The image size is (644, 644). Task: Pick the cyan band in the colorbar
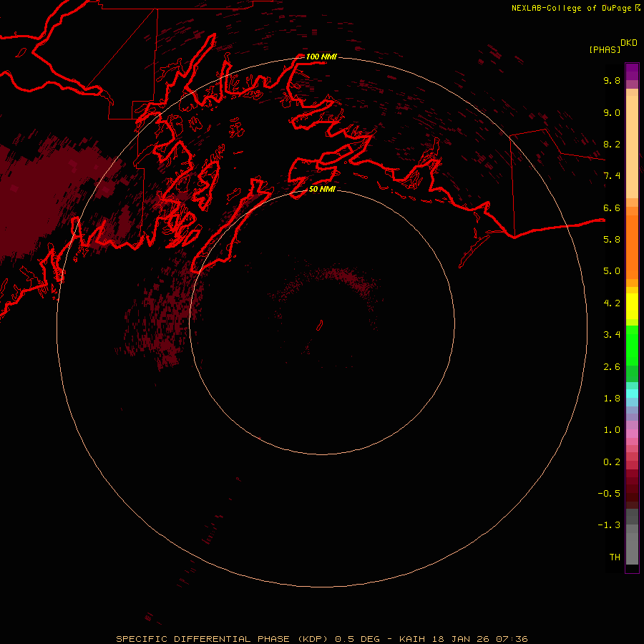(632, 394)
